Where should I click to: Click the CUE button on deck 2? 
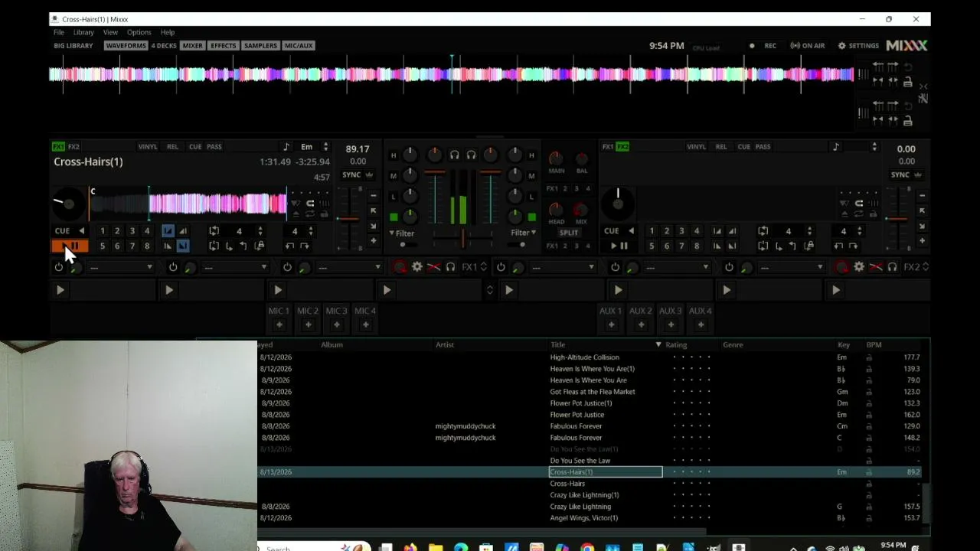click(611, 230)
